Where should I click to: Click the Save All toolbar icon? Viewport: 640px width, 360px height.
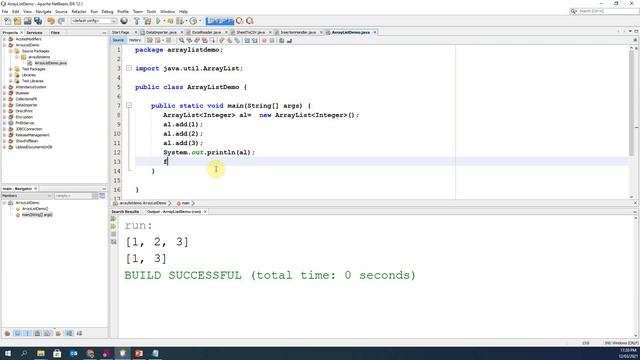38,21
